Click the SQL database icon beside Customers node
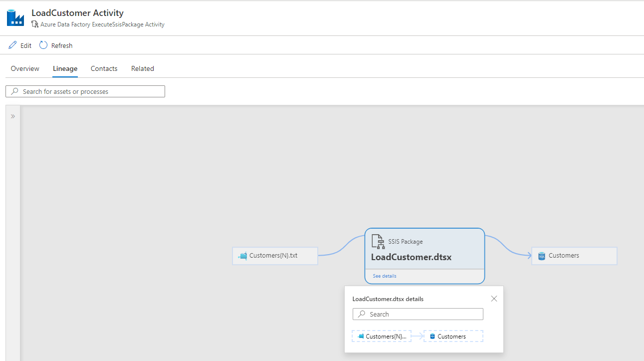The image size is (644, 361). tap(541, 256)
